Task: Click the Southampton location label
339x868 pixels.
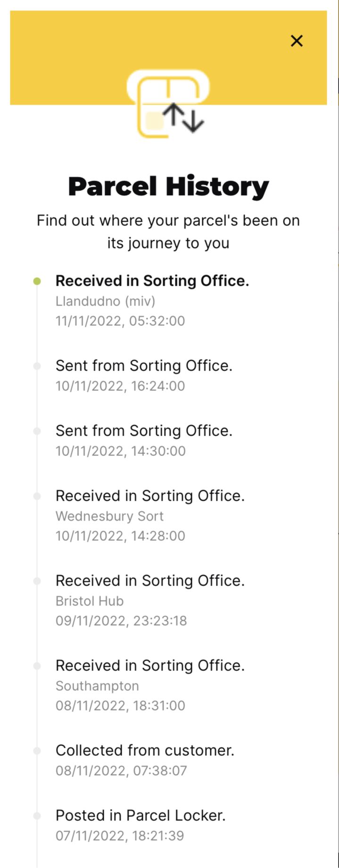Action: tap(97, 686)
